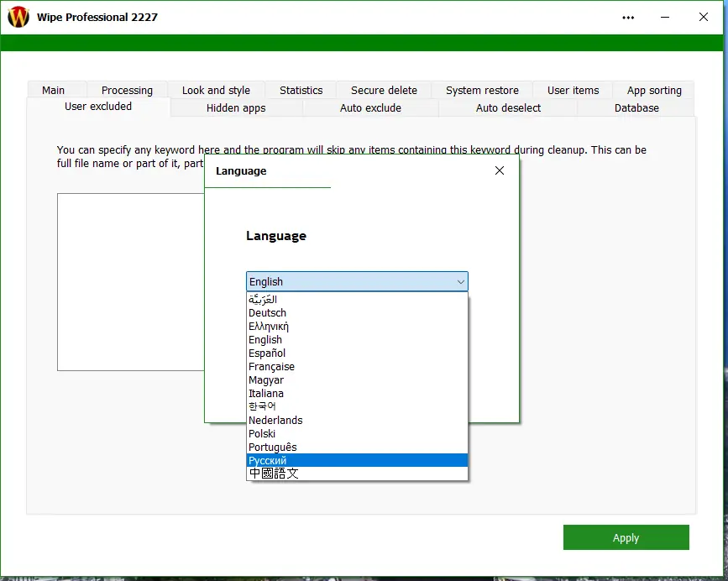
Task: Pick English in the dropdown list
Action: [x=357, y=340]
